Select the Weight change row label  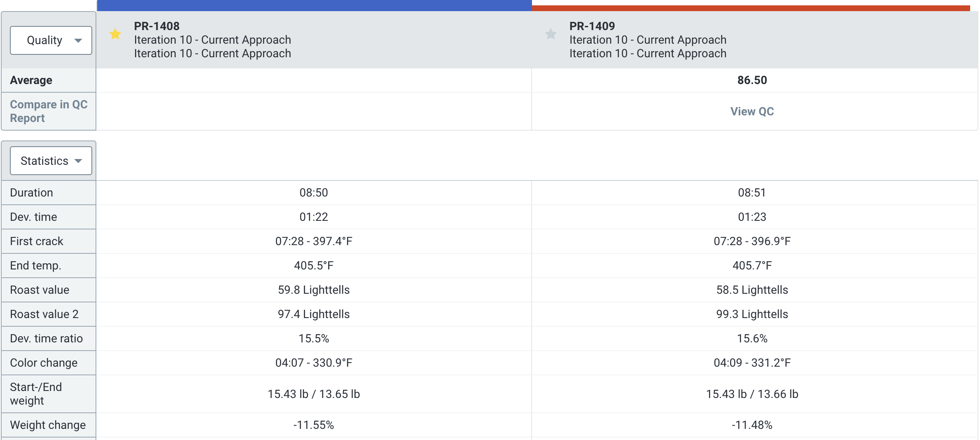pyautogui.click(x=48, y=425)
